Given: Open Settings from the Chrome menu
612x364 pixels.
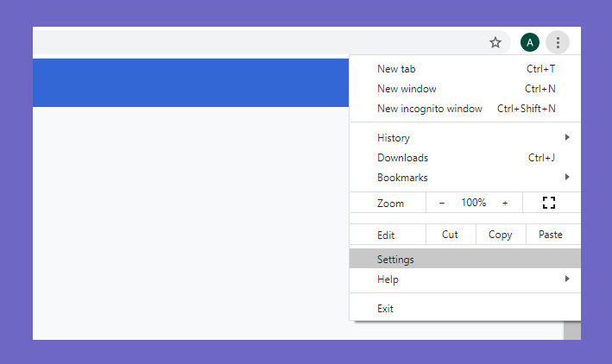Looking at the screenshot, I should (465, 259).
